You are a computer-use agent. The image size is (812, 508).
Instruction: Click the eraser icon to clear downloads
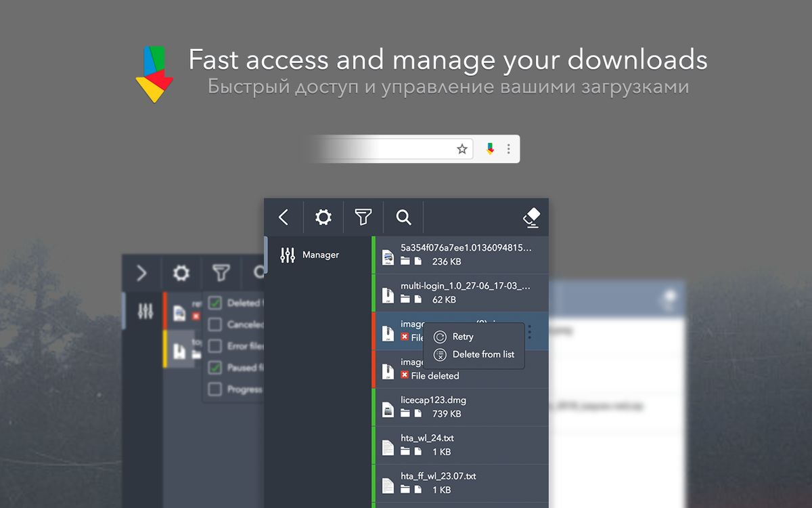point(531,217)
